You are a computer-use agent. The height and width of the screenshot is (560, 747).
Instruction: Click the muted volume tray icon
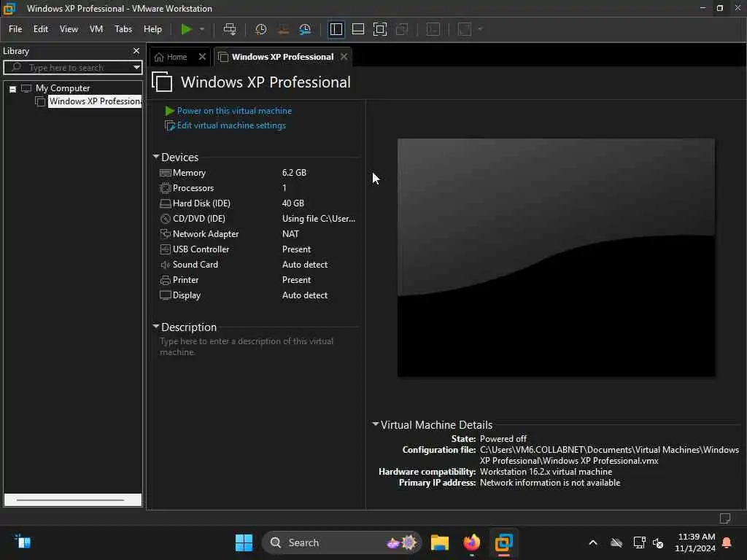pyautogui.click(x=658, y=542)
